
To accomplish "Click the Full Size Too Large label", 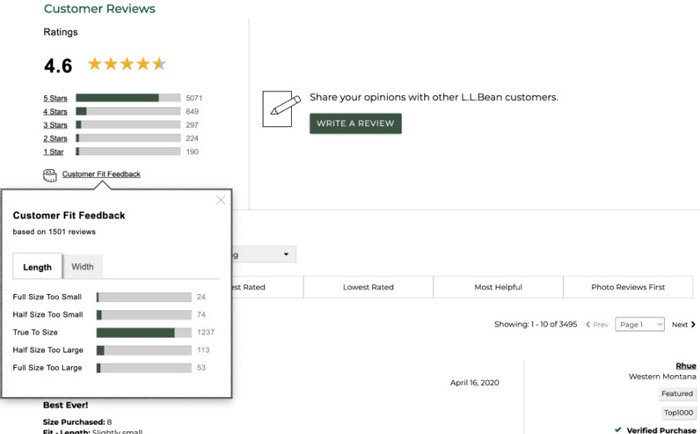I will [47, 368].
